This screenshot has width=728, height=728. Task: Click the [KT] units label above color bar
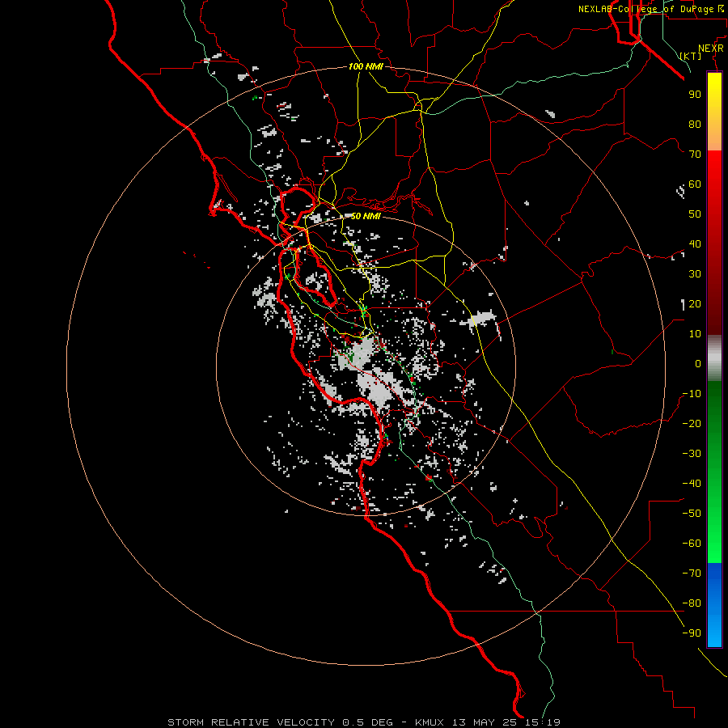coord(691,56)
